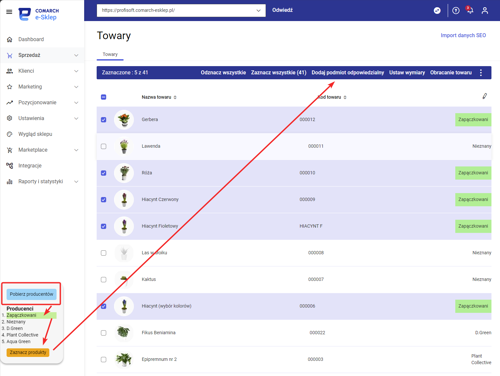This screenshot has width=500, height=376.
Task: Select Plant Collective in producers list
Action: (22, 335)
